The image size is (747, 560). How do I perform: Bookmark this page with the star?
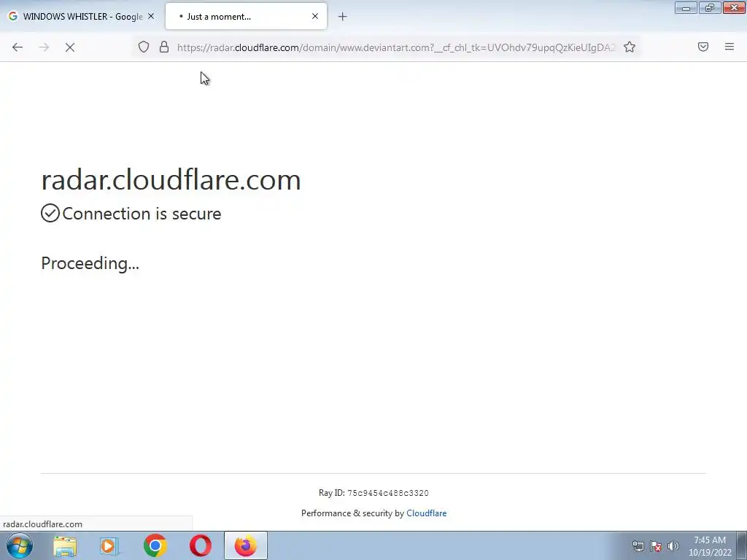click(630, 47)
